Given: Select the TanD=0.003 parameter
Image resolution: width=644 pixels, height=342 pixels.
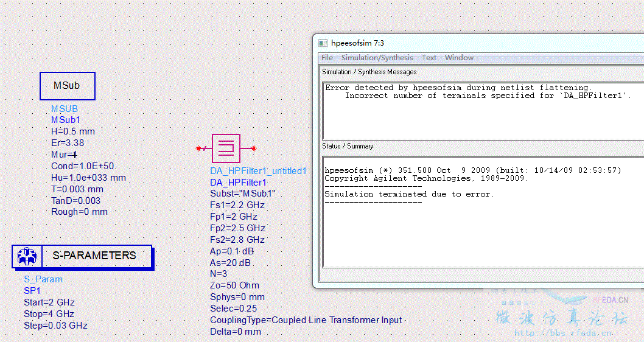Looking at the screenshot, I should click(76, 200).
